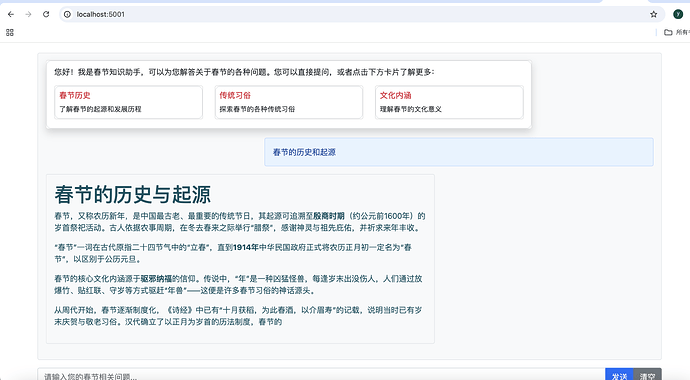Go back with the browser back arrow
This screenshot has width=690, height=380.
[x=11, y=15]
